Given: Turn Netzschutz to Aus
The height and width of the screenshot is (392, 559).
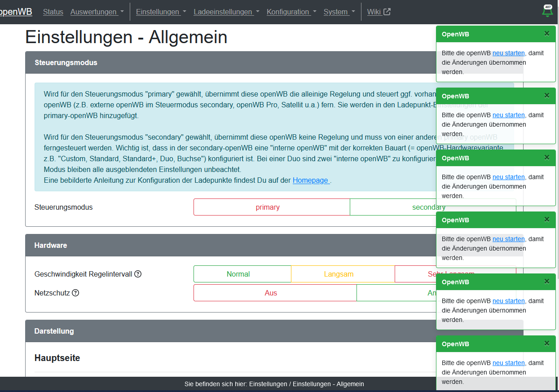Looking at the screenshot, I should tap(275, 293).
